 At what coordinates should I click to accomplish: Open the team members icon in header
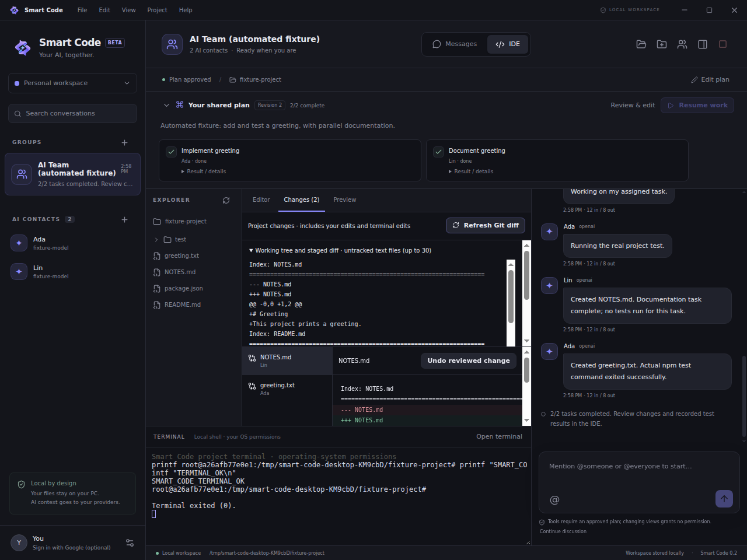[x=682, y=44]
